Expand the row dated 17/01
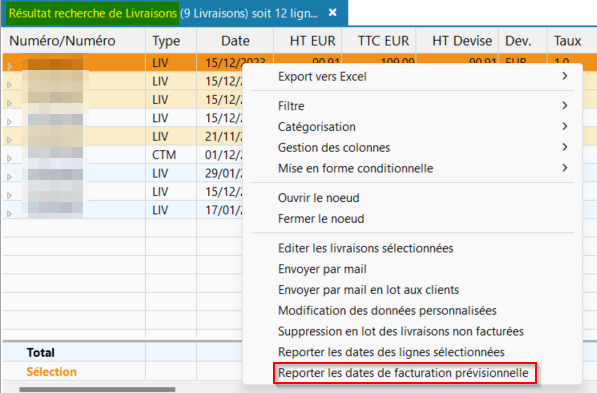The width and height of the screenshot is (597, 393). [10, 214]
